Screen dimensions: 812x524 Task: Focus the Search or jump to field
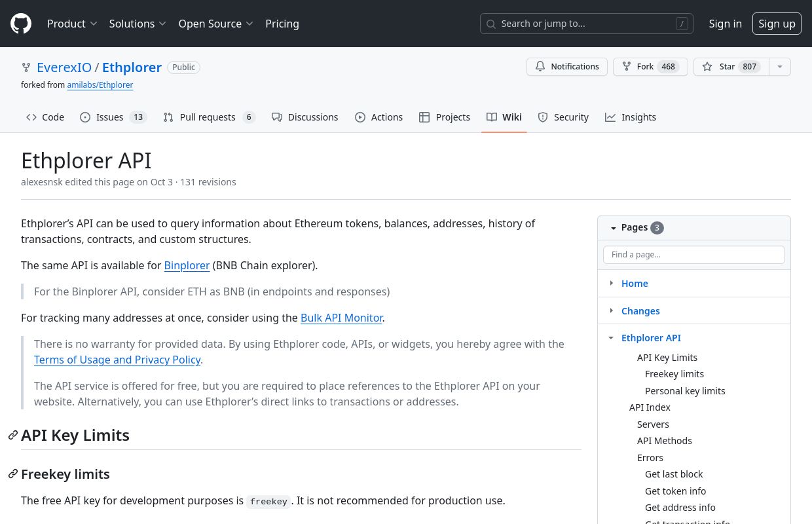click(x=587, y=24)
